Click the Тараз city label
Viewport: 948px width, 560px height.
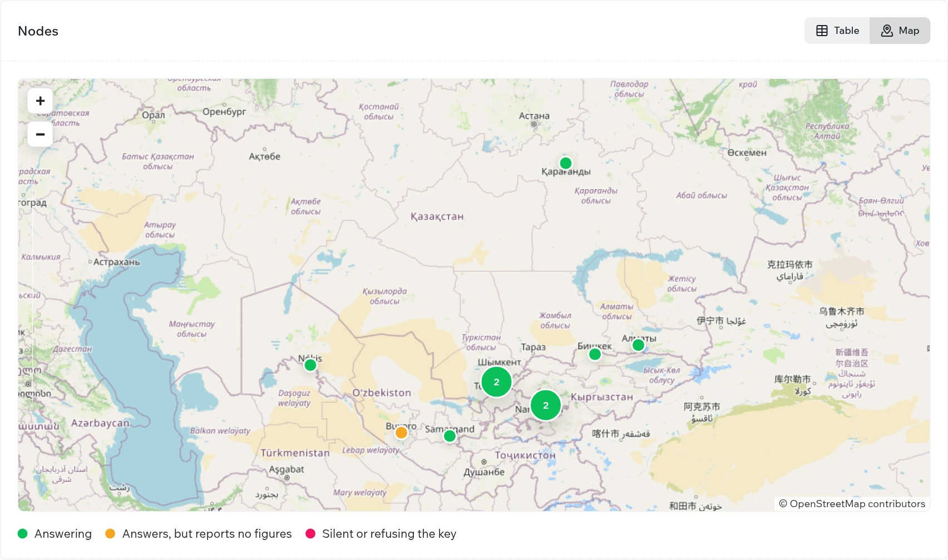point(533,348)
